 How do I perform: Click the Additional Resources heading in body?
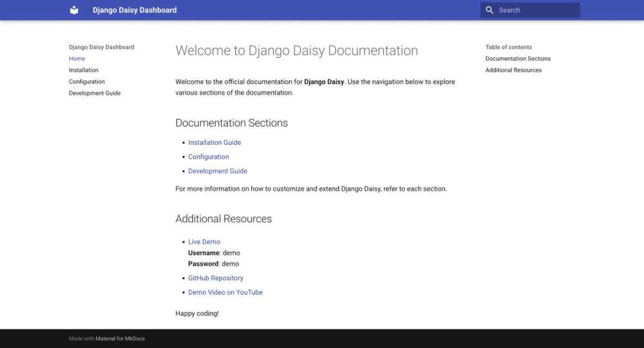[x=223, y=218]
